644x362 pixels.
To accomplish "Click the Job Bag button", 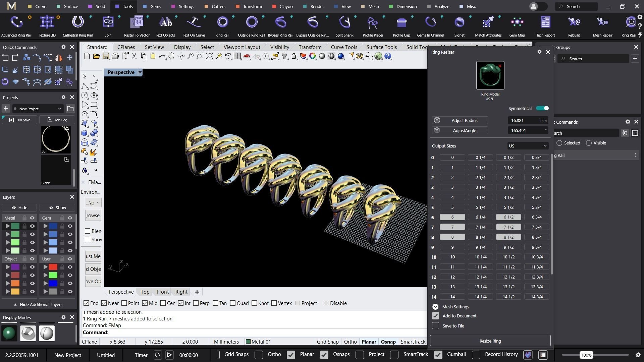I will [x=57, y=120].
